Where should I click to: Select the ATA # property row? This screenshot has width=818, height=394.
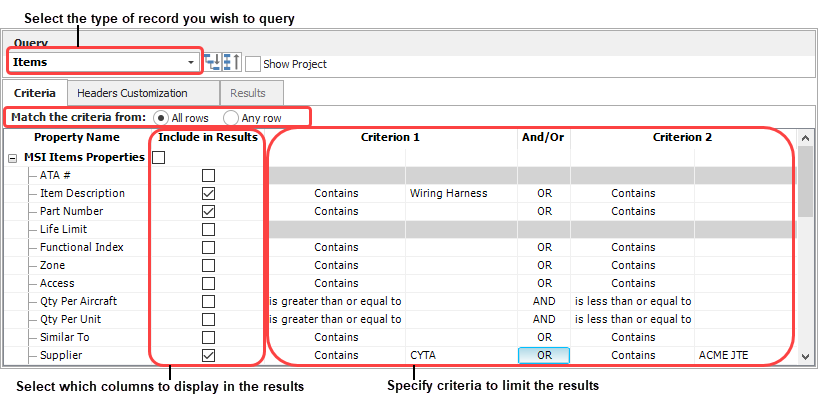coord(54,175)
